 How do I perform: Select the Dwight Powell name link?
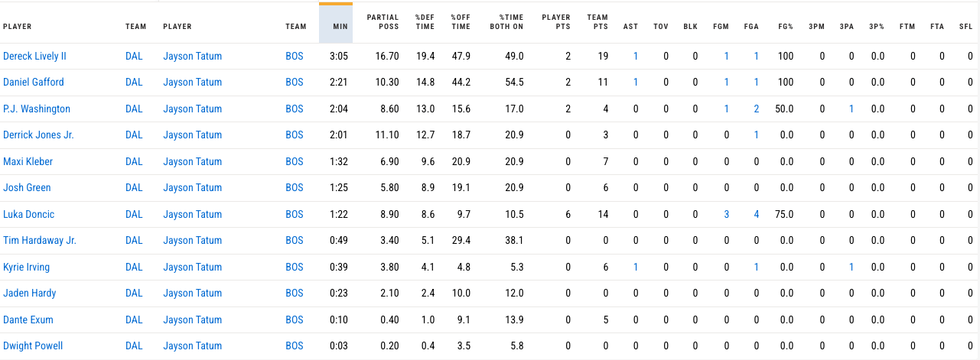point(33,345)
